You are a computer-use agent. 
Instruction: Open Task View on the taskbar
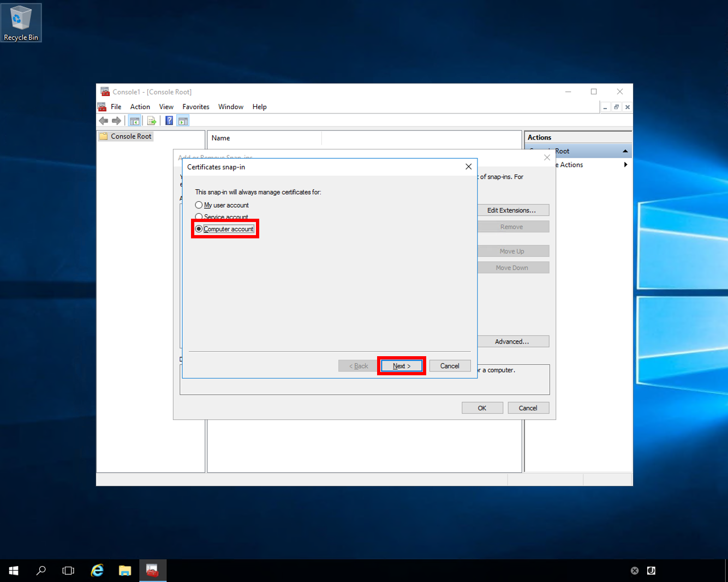pos(68,571)
